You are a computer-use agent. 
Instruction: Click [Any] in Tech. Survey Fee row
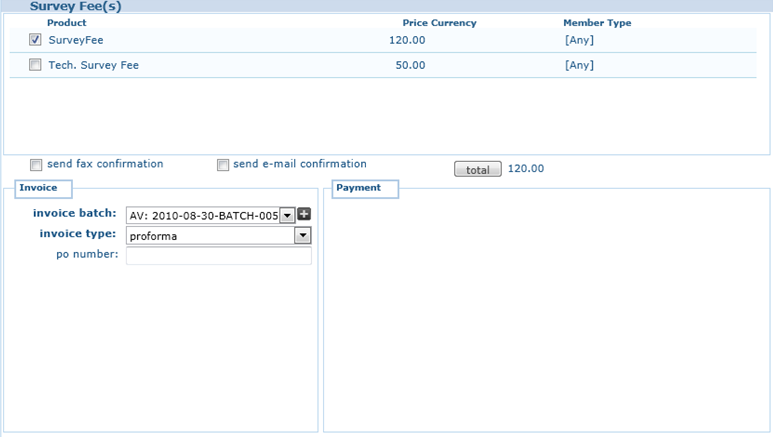pos(579,66)
